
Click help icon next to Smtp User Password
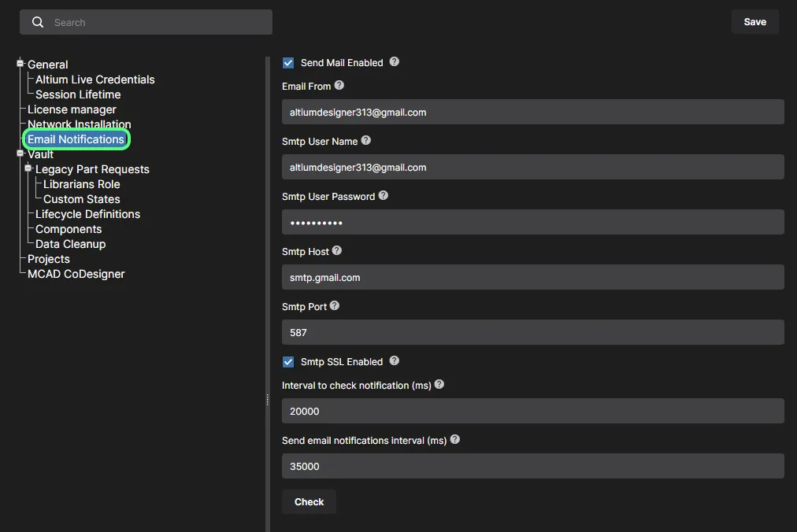point(384,196)
